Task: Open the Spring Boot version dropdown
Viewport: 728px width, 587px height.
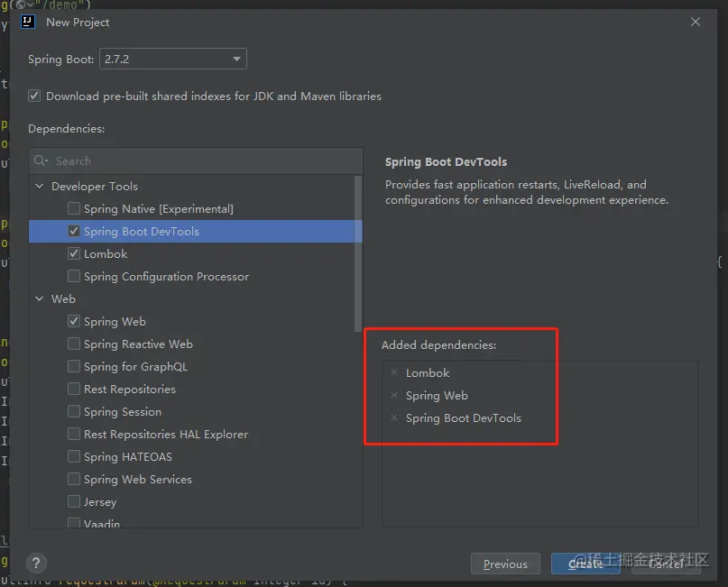Action: click(173, 59)
